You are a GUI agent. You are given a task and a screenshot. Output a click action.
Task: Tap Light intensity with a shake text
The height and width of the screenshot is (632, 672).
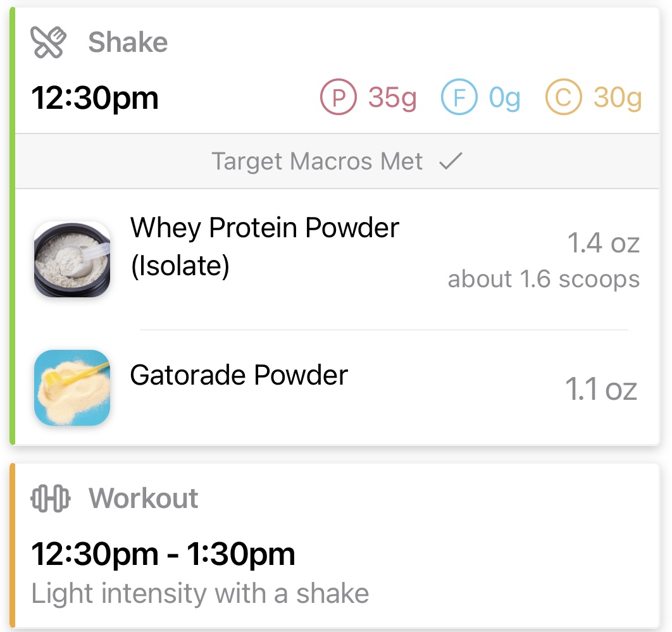[200, 593]
